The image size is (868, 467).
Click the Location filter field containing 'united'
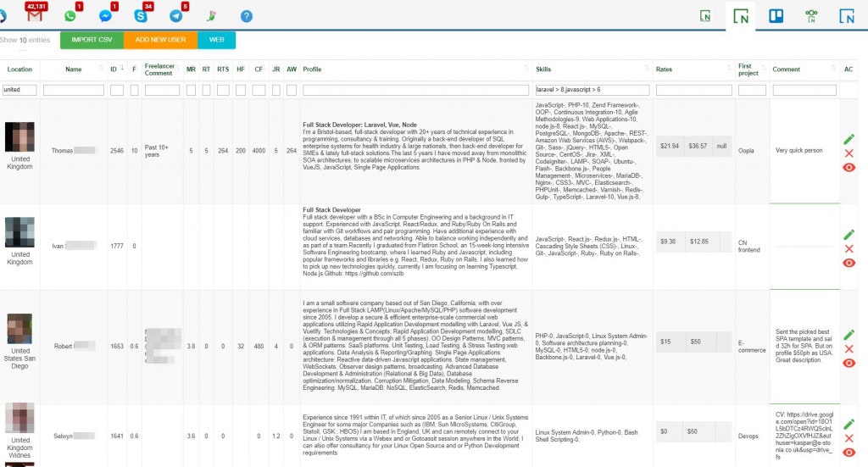pyautogui.click(x=20, y=90)
